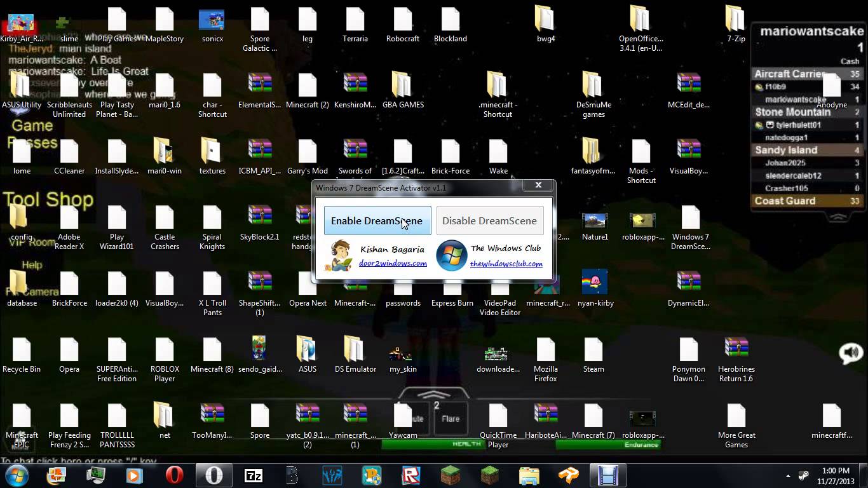868x488 pixels.
Task: Open the file explorer taskbar icon
Action: (x=529, y=475)
